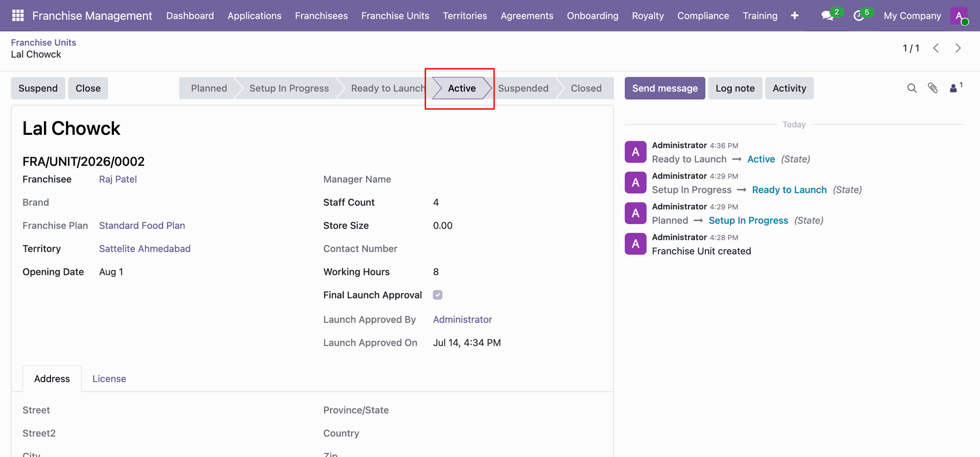Click the 4:36 PM message timestamp
980x457 pixels.
pyautogui.click(x=724, y=146)
